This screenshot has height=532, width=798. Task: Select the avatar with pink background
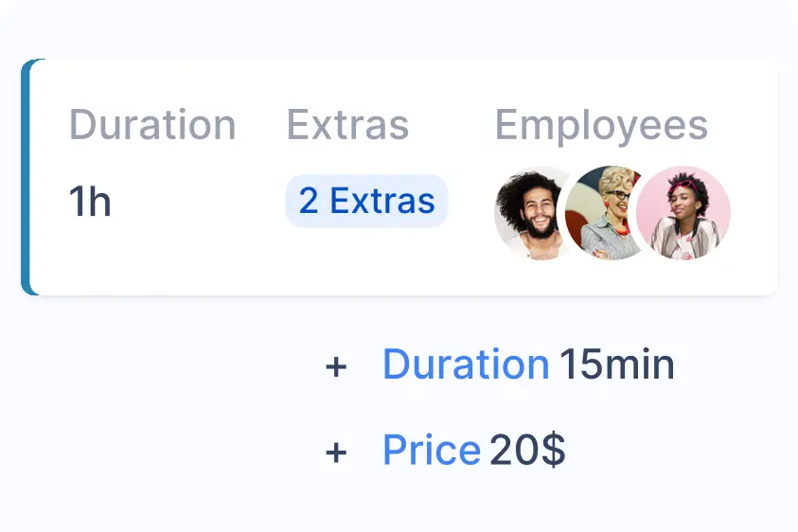tap(684, 213)
